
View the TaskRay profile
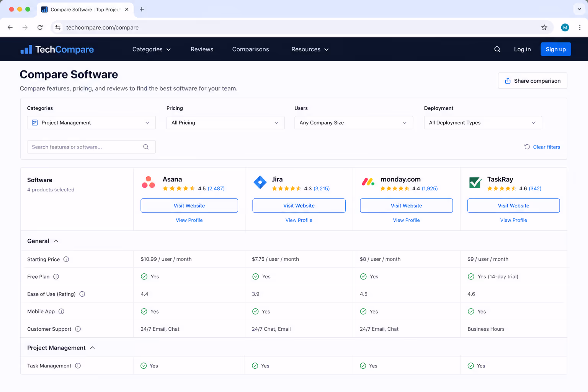[513, 220]
